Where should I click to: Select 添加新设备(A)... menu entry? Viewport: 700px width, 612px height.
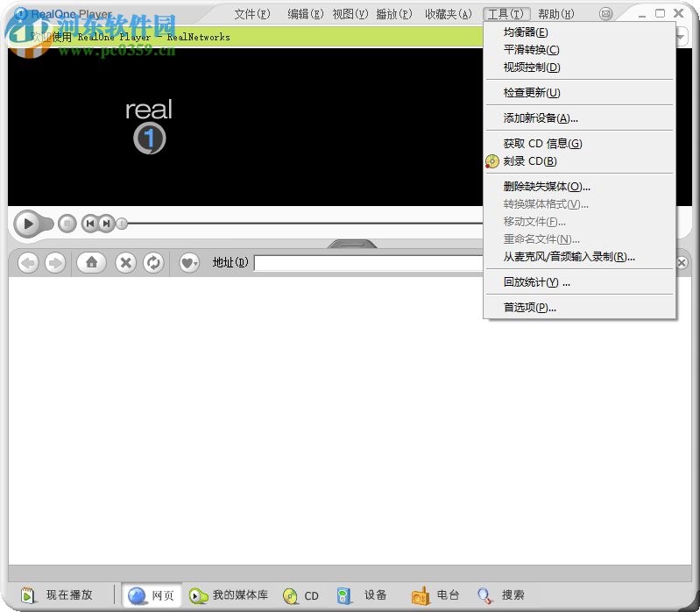(579, 118)
